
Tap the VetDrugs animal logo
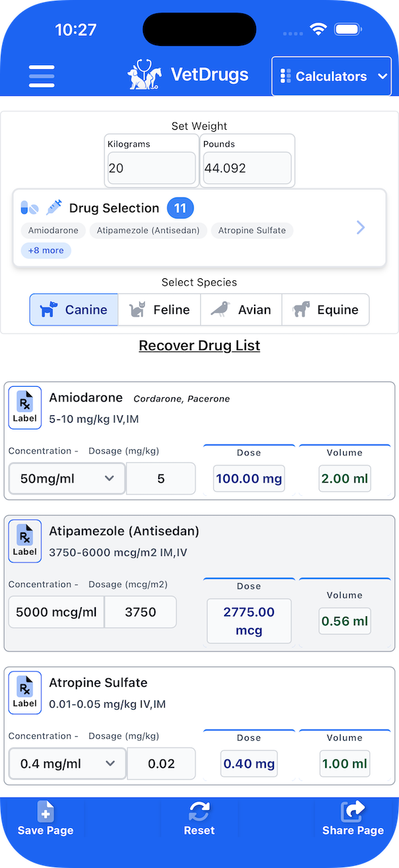tap(145, 75)
